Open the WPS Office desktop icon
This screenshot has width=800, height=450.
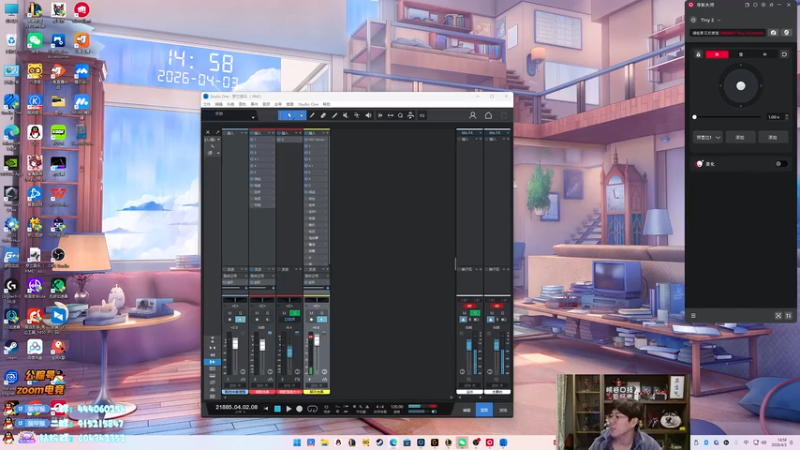pyautogui.click(x=58, y=196)
